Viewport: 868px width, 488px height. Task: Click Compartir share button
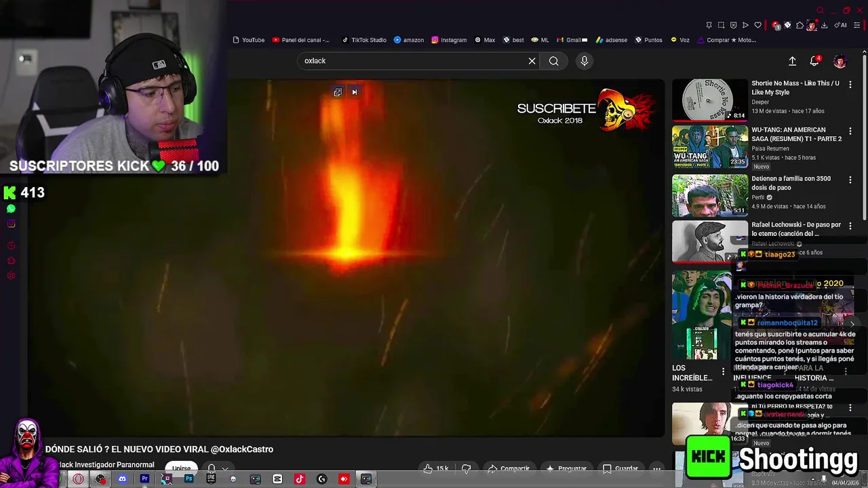coord(509,468)
